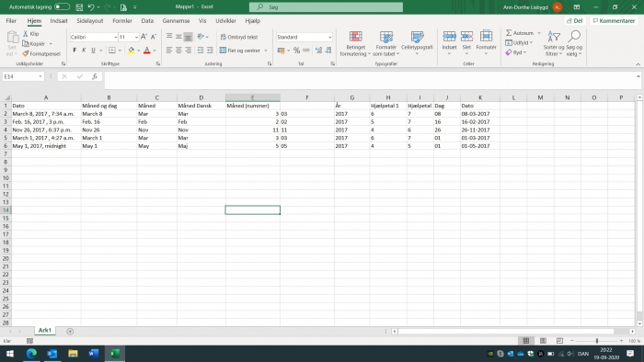Click the Autosum sigma icon

509,33
